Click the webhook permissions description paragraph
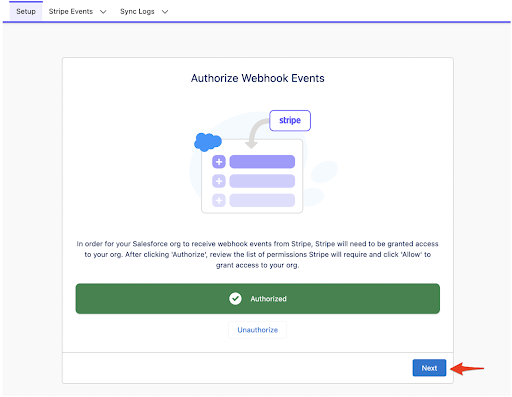 click(x=258, y=254)
